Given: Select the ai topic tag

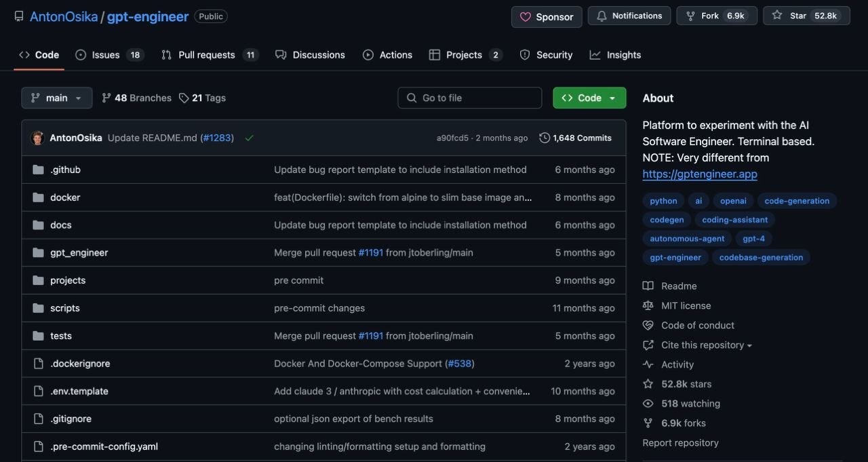Looking at the screenshot, I should tap(698, 201).
